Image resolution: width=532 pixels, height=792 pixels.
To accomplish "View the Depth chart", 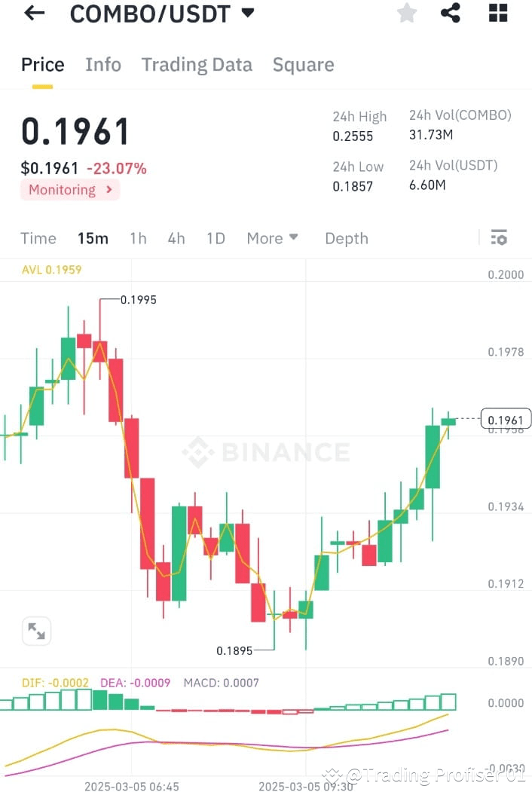I will [346, 238].
